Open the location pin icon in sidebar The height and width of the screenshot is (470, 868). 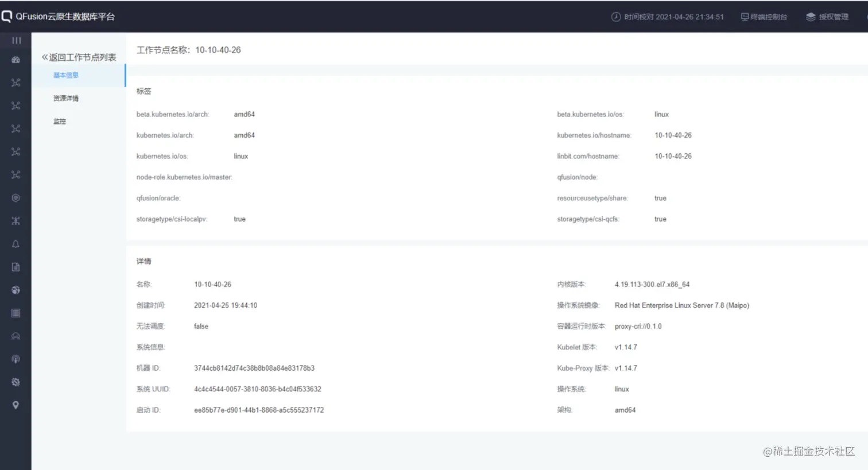[x=16, y=405]
